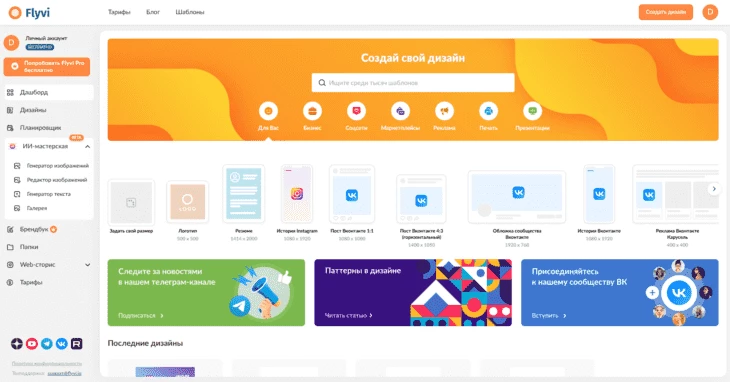Choose Реклама Вконтакте Карусель template
Screen dimensions: 730x382
point(676,194)
